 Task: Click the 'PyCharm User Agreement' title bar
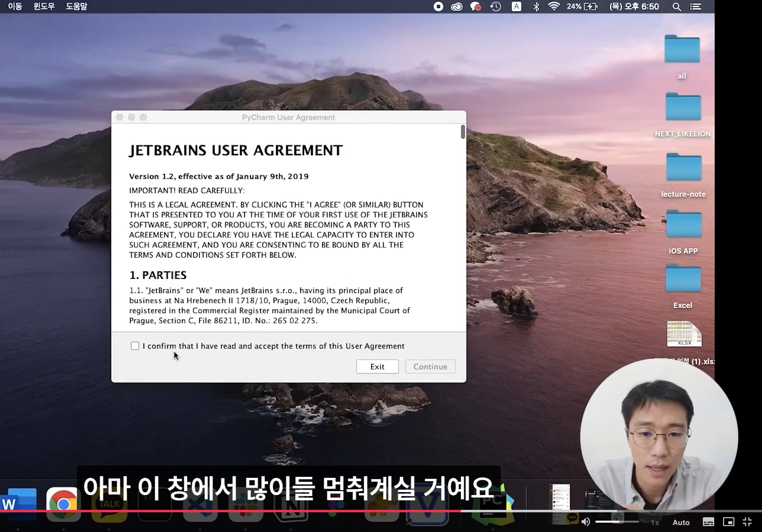click(x=288, y=117)
